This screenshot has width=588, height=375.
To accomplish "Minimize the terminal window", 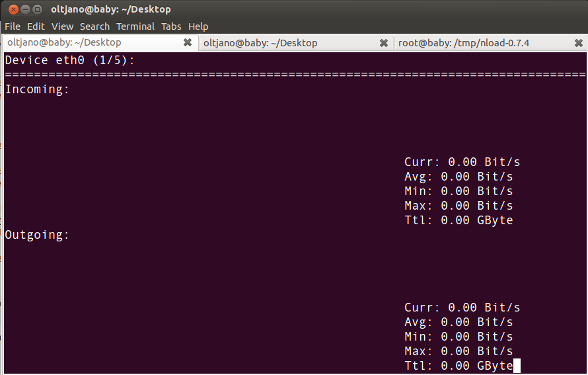I will pos(25,9).
